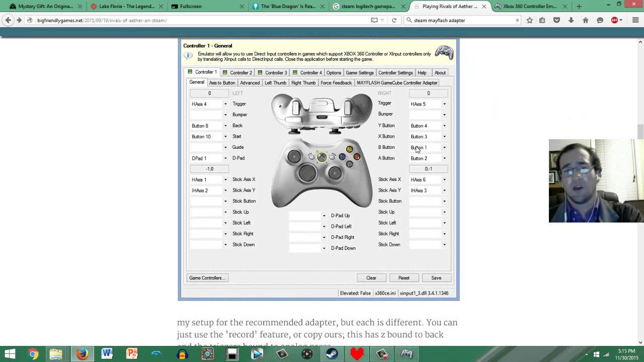Close the Fullscreen tab
Viewport: 644px width, 362px height.
[x=242, y=7]
